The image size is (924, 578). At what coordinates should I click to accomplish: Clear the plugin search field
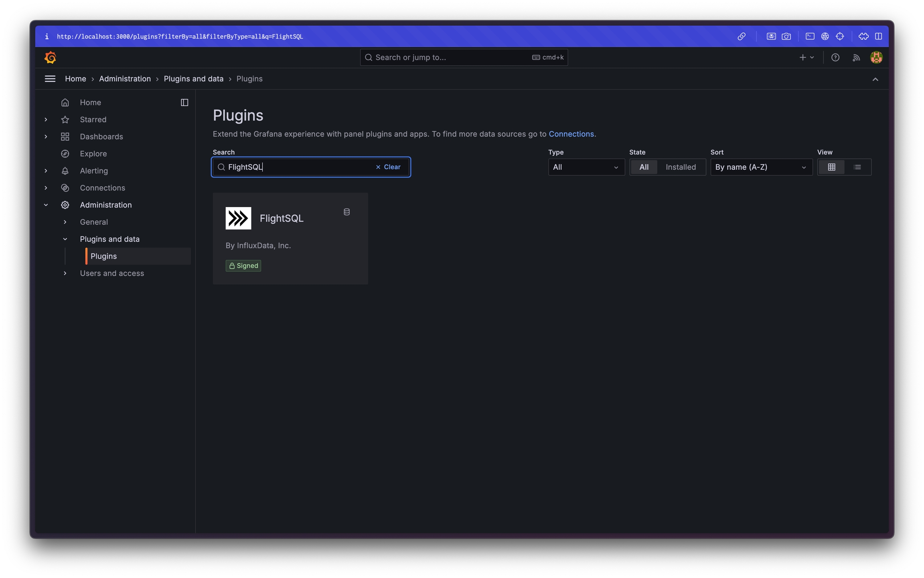click(x=388, y=167)
